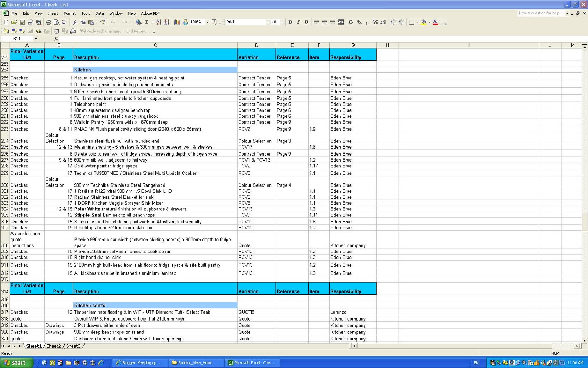
Task: Open the File menu
Action: tap(14, 13)
